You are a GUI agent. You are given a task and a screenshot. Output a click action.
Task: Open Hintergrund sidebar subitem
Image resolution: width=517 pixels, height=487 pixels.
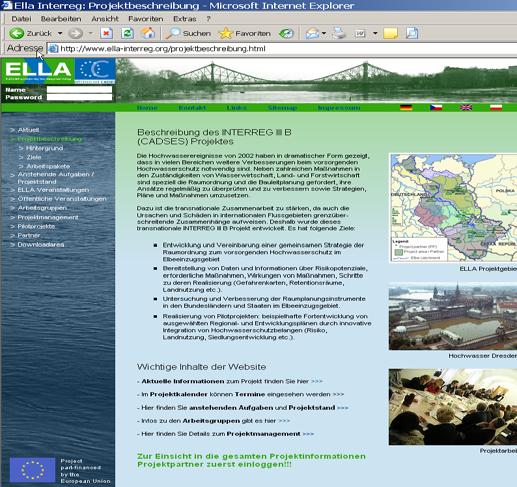45,148
